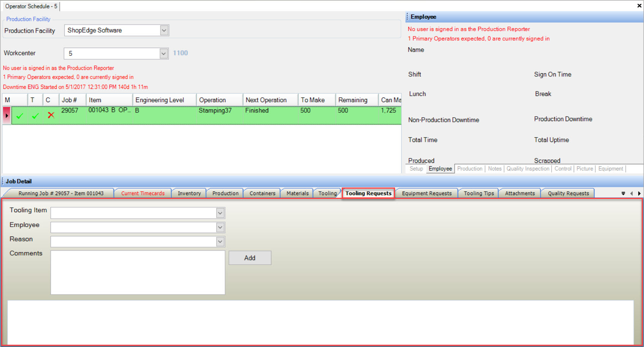
Task: Open the Production Facility dropdown
Action: pos(164,30)
